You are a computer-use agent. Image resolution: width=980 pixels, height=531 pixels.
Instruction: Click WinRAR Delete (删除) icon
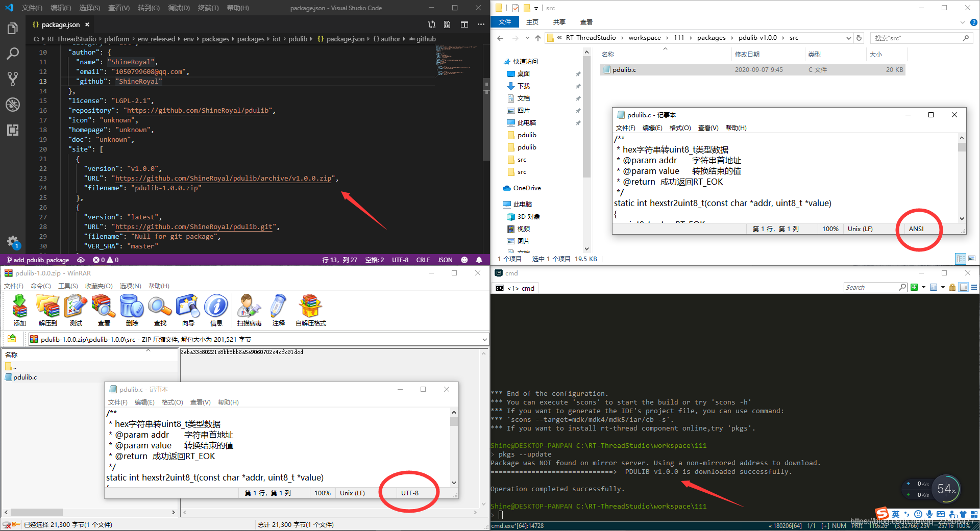(132, 310)
